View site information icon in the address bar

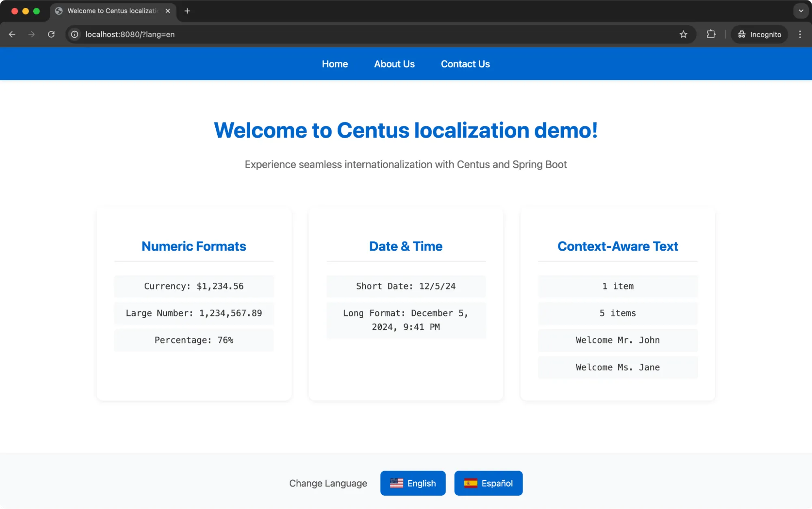tap(74, 34)
